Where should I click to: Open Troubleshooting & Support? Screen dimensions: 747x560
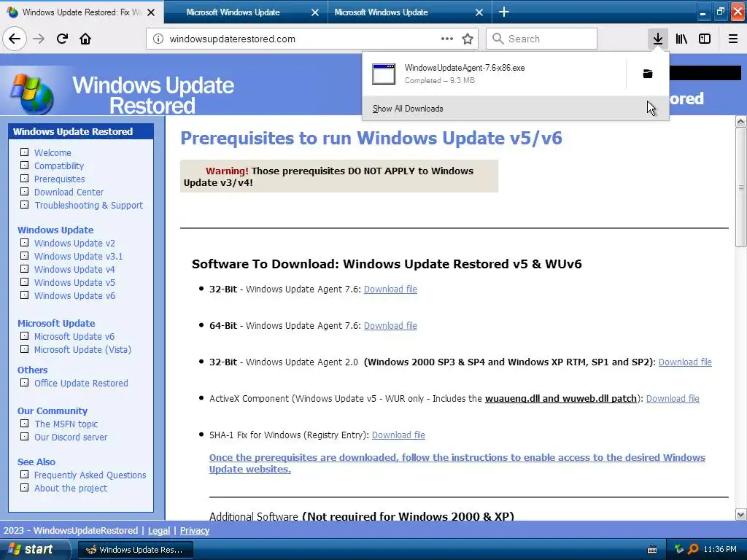point(88,205)
